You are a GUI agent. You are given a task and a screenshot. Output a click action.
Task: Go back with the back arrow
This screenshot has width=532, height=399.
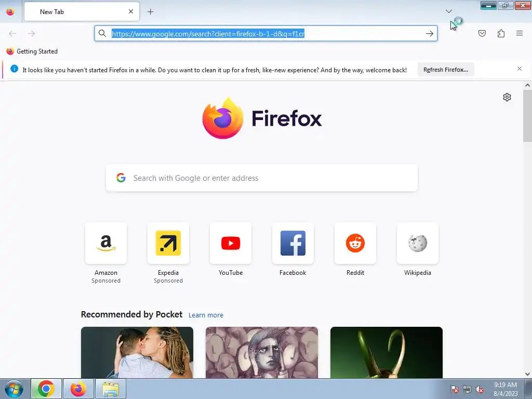click(12, 33)
